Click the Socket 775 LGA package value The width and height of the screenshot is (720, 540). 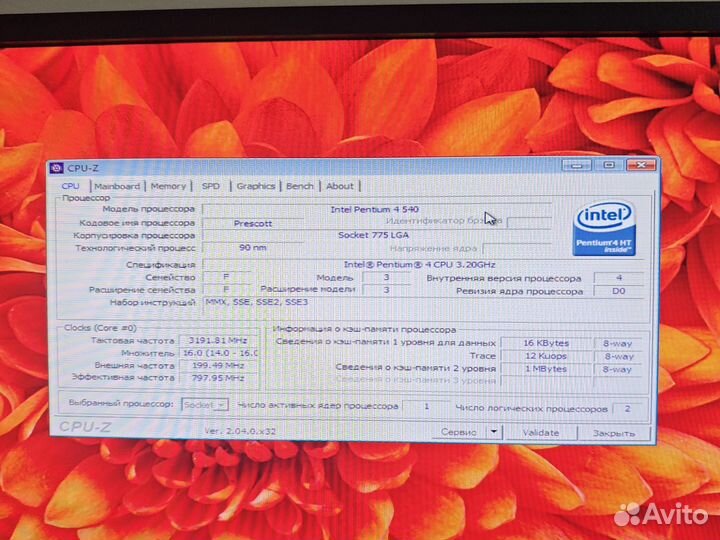pyautogui.click(x=376, y=235)
